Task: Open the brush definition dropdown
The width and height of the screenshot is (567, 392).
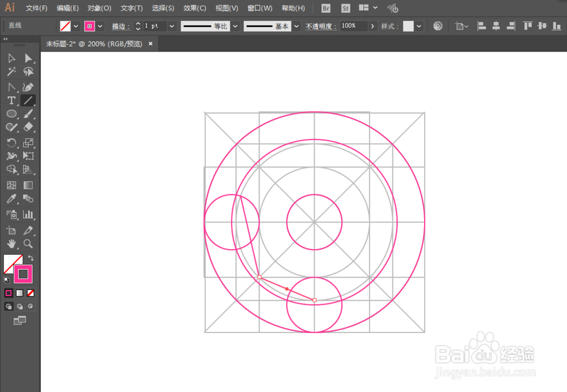Action: [295, 25]
